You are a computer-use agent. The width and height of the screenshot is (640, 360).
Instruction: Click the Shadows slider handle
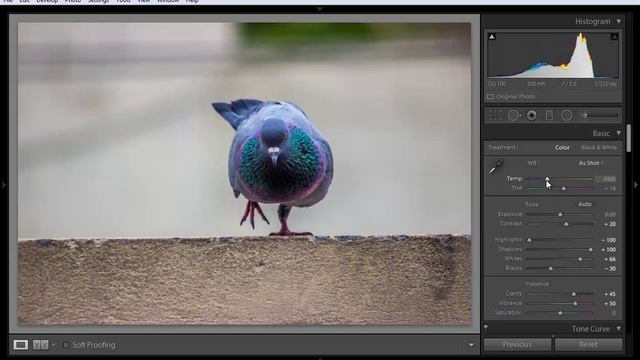(590, 249)
